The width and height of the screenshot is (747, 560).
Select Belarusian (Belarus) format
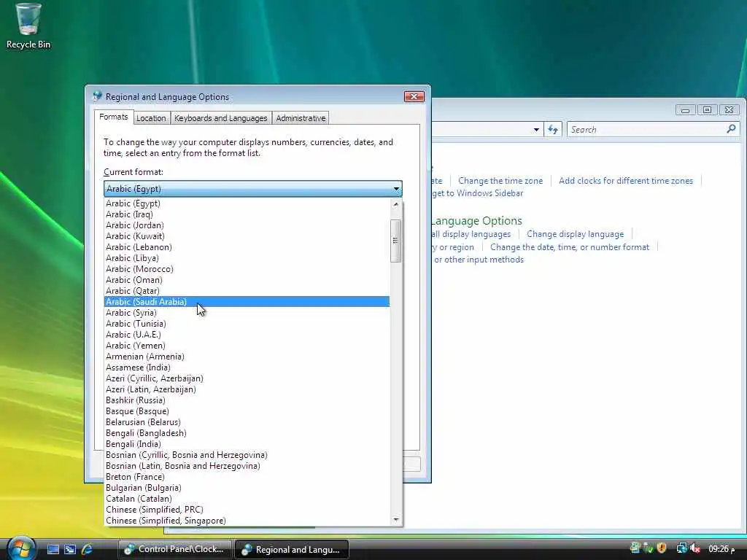[247, 422]
